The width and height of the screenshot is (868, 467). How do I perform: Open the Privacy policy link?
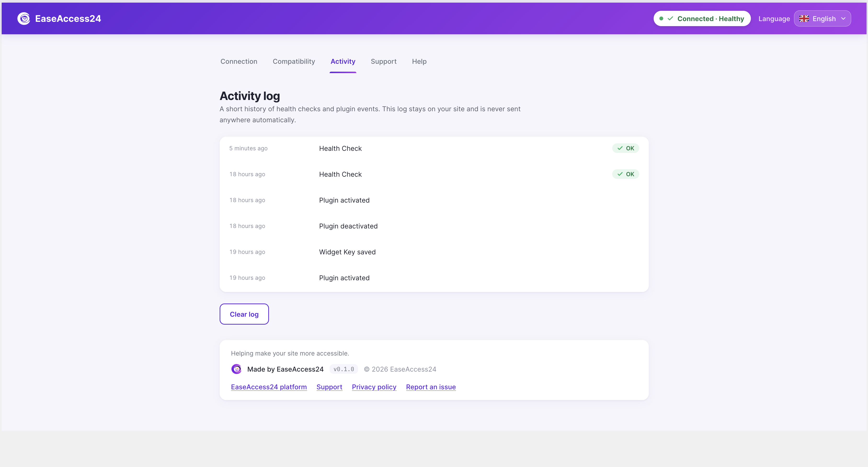pos(374,387)
